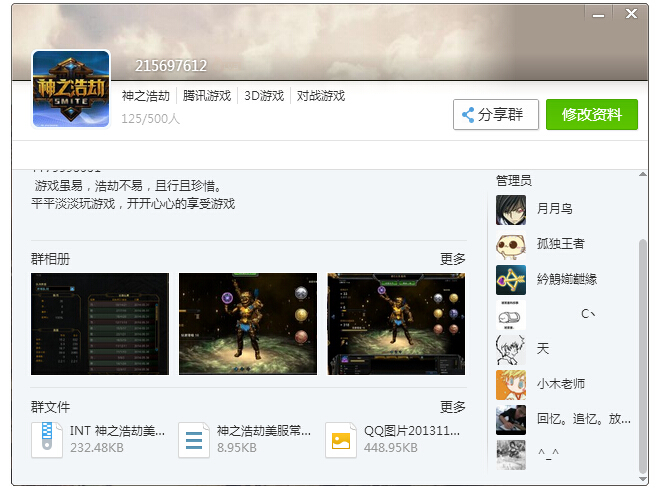The height and width of the screenshot is (490, 661).
Task: Open avatar of admin 回忆。追忆。放...
Action: point(511,420)
